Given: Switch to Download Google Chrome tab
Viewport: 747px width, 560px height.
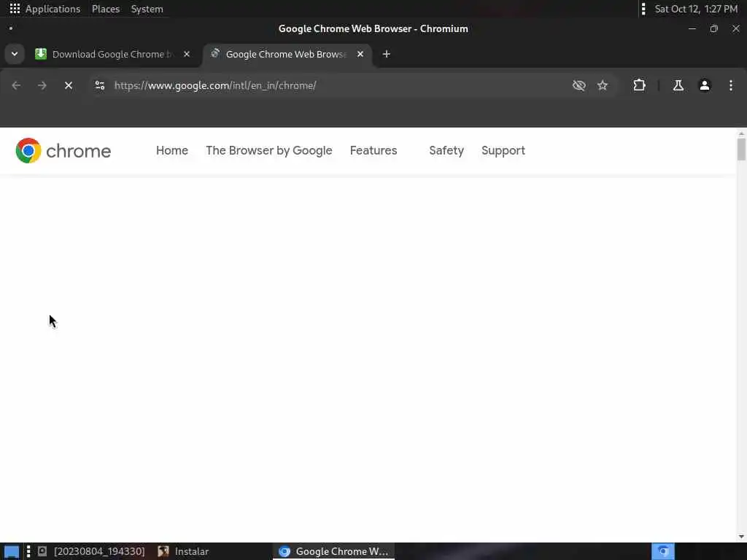Looking at the screenshot, I should (x=113, y=54).
